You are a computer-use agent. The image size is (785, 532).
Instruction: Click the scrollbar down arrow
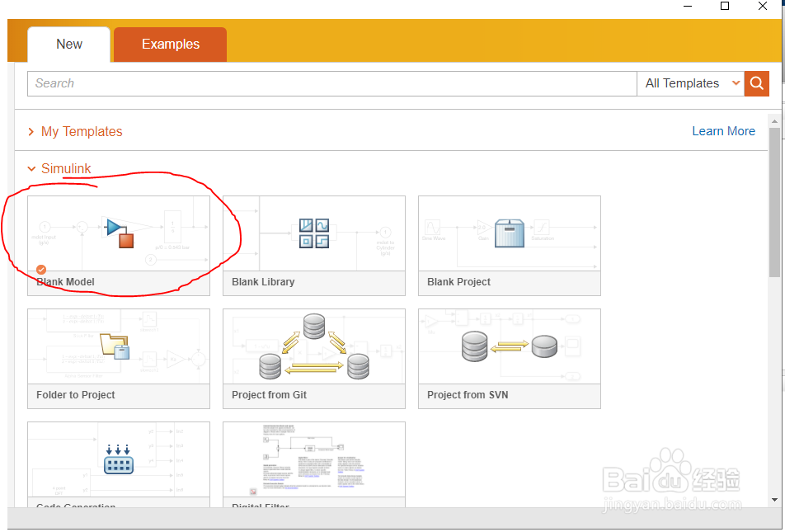pyautogui.click(x=774, y=500)
